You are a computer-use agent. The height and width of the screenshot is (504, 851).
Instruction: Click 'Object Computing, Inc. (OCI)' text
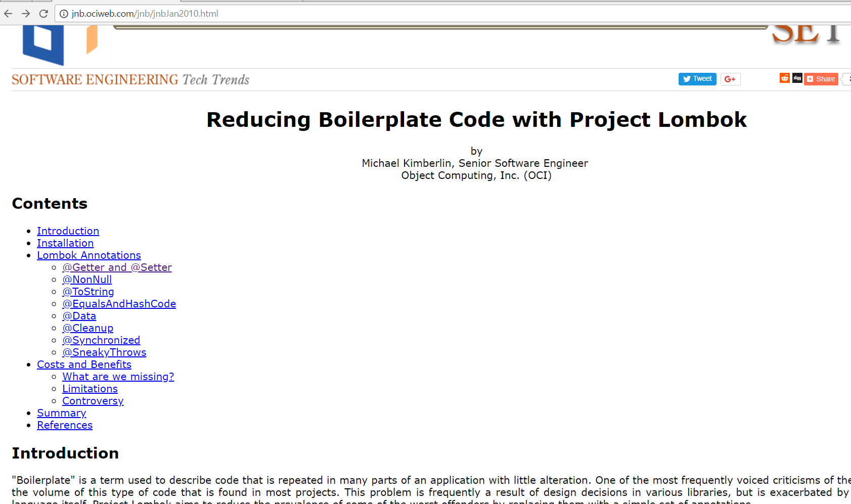[476, 175]
